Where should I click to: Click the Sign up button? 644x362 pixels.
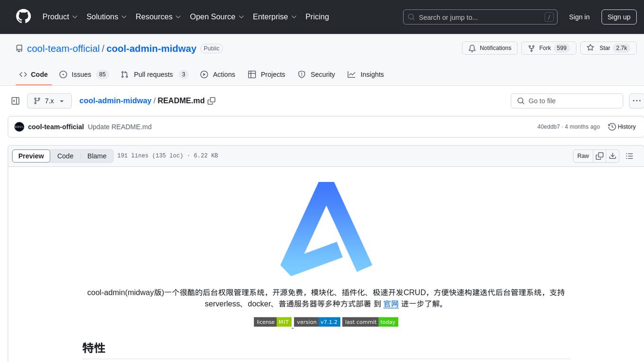point(619,17)
